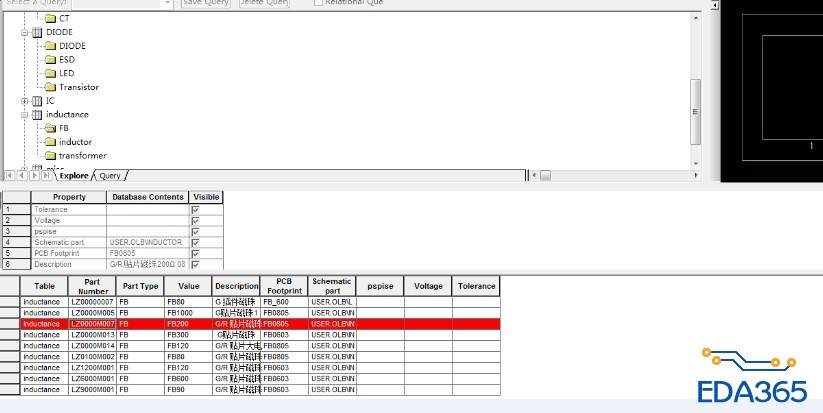Click the USER.OLB\INDUCTOR property value

point(147,243)
